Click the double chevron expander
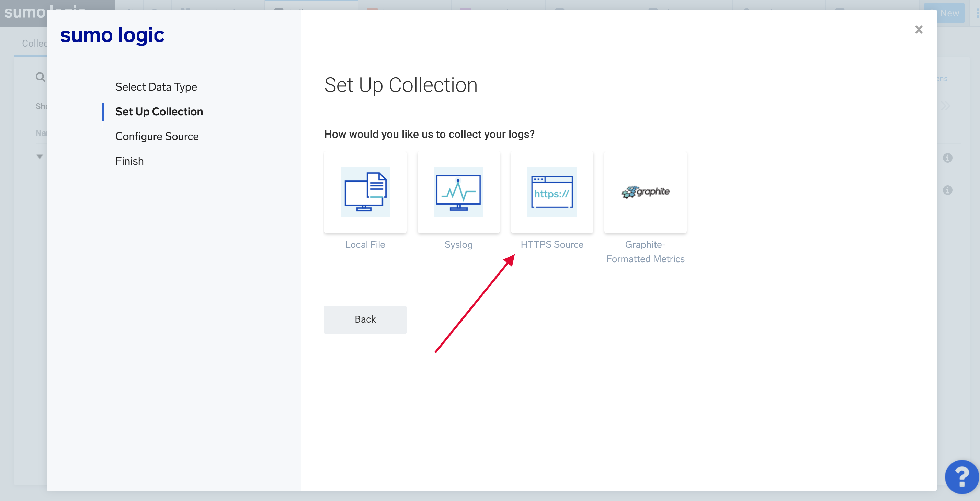 point(945,106)
